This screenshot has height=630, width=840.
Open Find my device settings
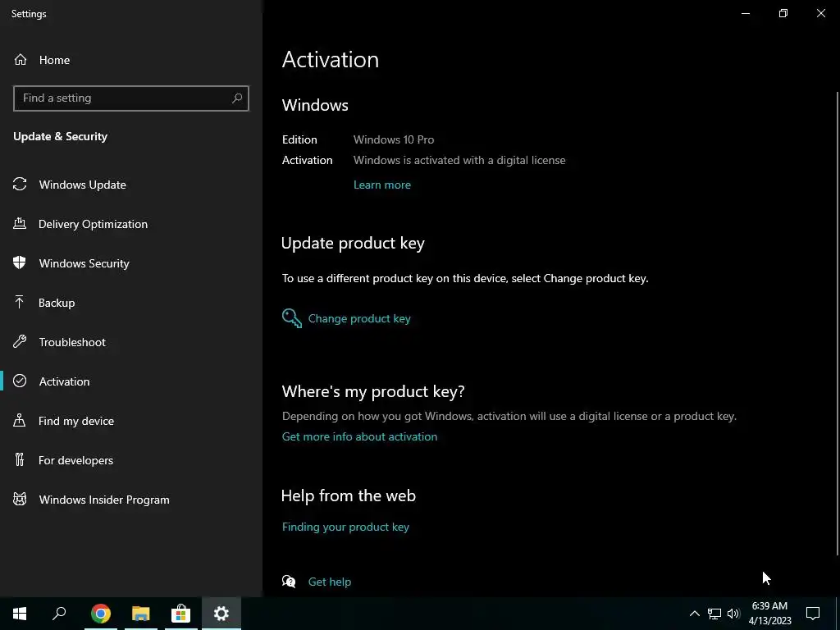click(x=76, y=421)
